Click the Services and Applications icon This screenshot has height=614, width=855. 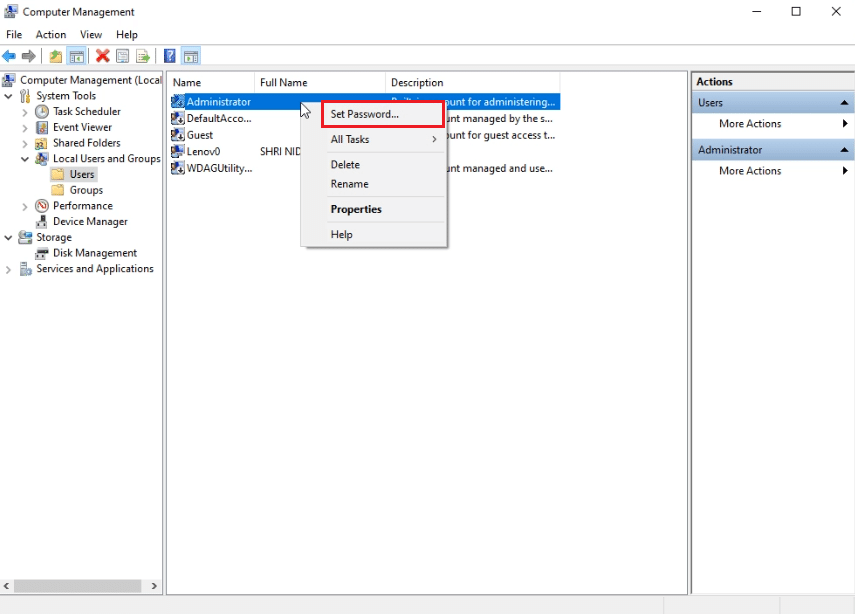pyautogui.click(x=26, y=269)
